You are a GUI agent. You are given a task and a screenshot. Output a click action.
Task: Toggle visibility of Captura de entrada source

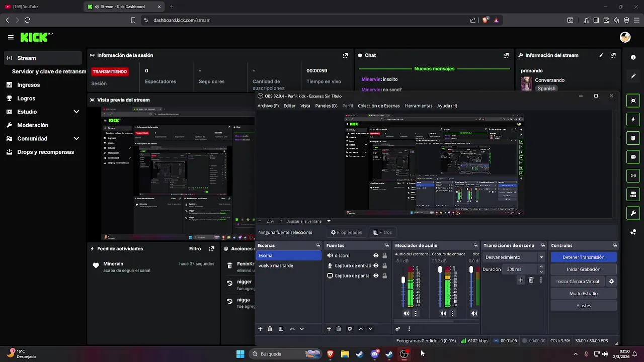click(x=376, y=265)
